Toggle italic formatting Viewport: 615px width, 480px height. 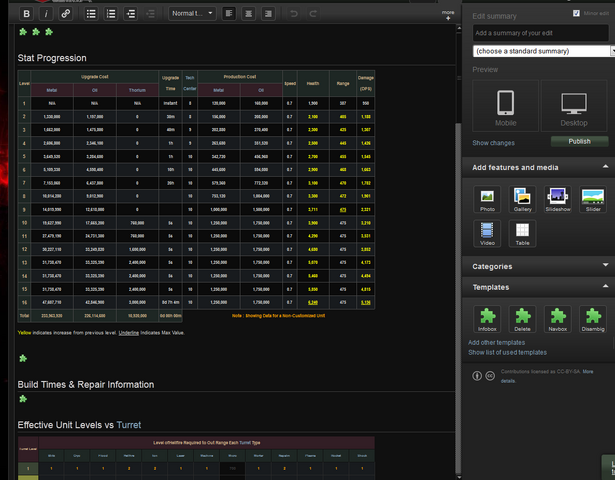tap(46, 14)
